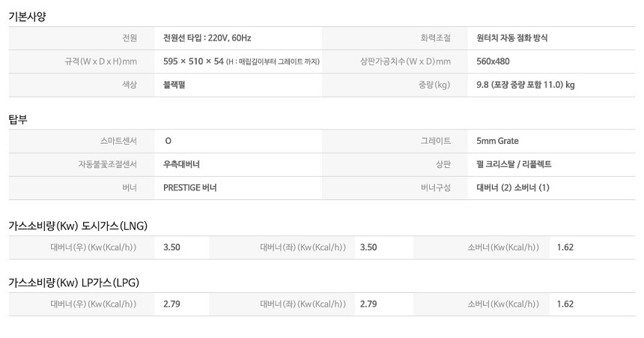Click the 탑부 section heading
This screenshot has width=644, height=338.
pos(18,120)
